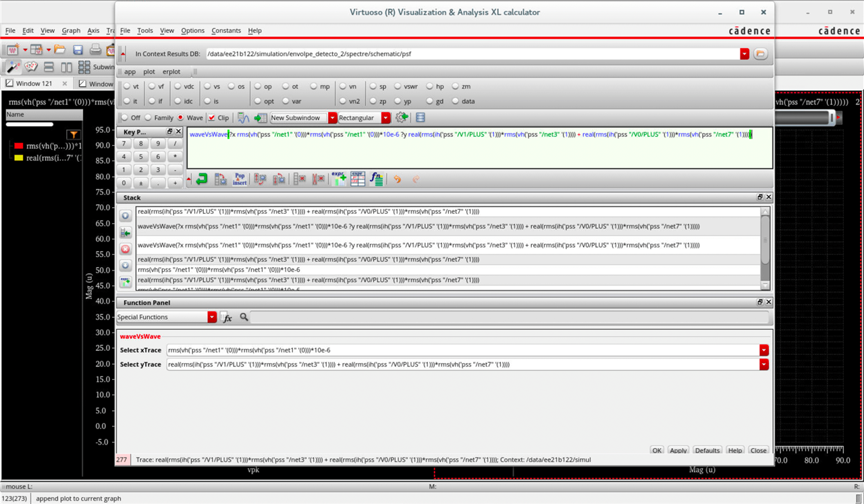Click the printer icon in waveform toolbar
This screenshot has height=504, width=864.
[96, 49]
